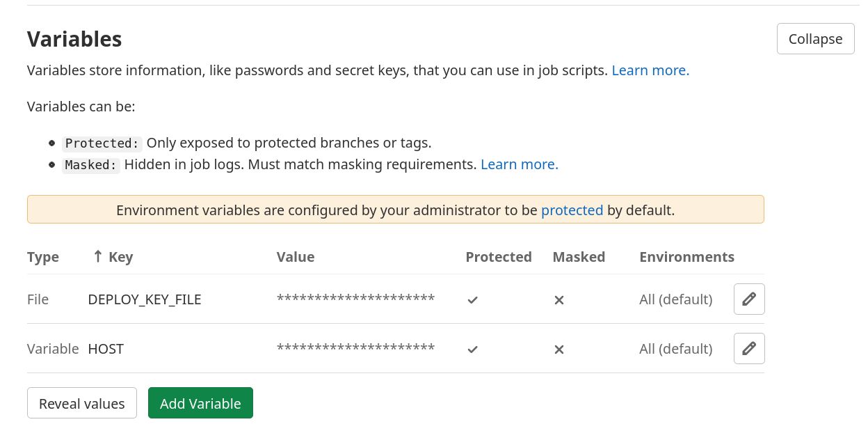Click Masked X mark for DEPLOY_KEY_FILE

[x=558, y=300]
